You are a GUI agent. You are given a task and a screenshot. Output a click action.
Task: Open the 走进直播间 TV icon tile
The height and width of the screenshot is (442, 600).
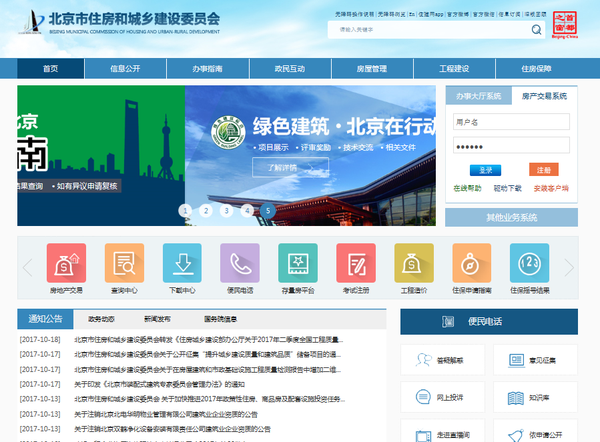(442, 431)
